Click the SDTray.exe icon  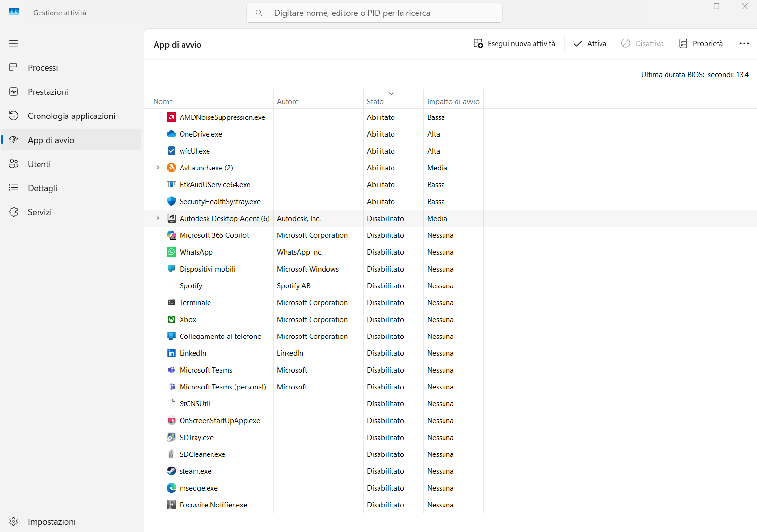(x=171, y=437)
